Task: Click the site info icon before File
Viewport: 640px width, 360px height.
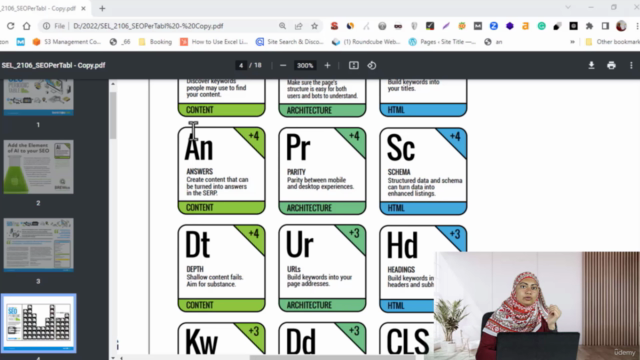Action: 47,26
